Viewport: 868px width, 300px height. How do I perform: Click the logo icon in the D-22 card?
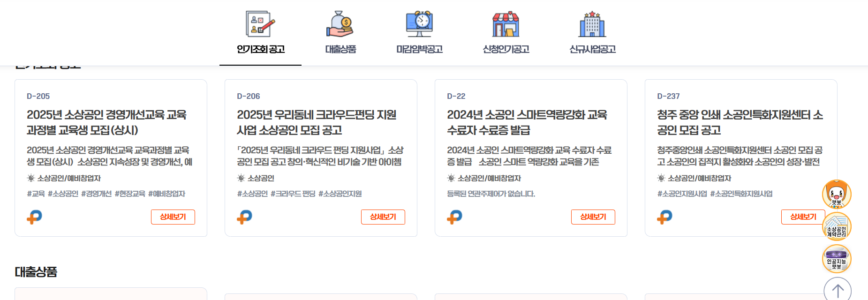(454, 217)
